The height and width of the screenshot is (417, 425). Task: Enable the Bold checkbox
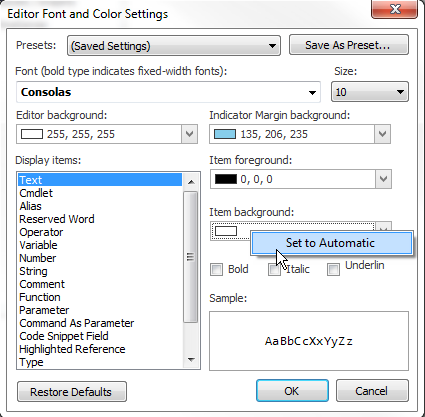point(216,269)
